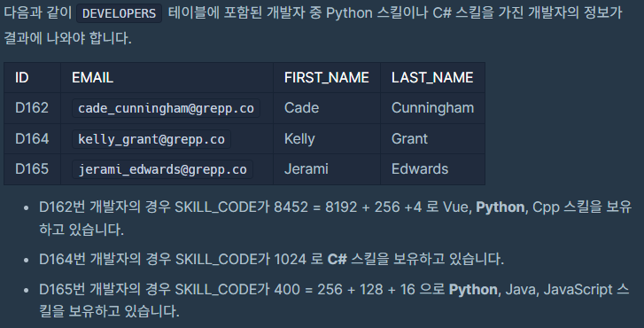Select the last name Edwards
644x328 pixels.
(420, 169)
